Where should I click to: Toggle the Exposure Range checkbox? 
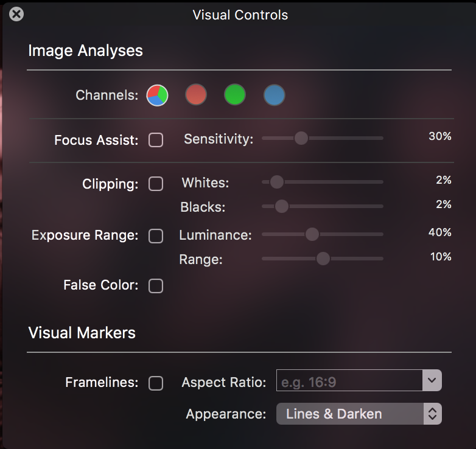pos(156,236)
